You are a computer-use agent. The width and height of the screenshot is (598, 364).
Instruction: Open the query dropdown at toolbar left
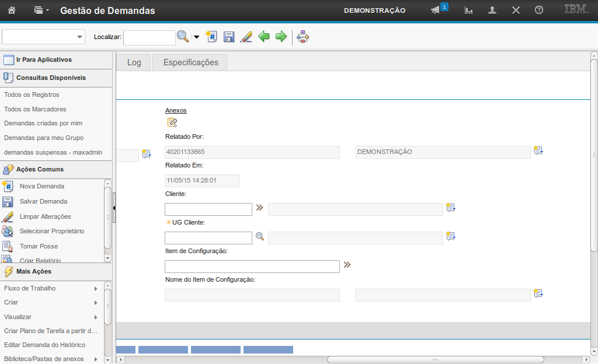click(79, 37)
